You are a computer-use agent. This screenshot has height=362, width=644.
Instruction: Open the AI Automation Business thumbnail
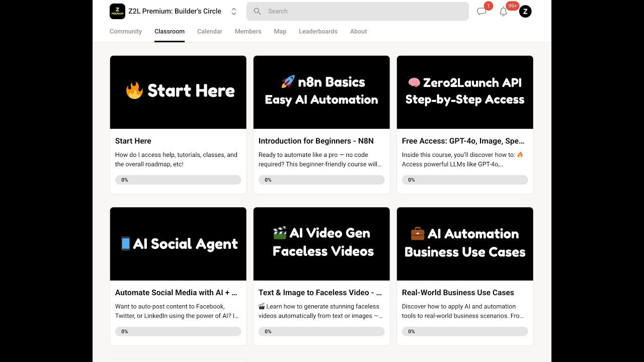click(465, 244)
